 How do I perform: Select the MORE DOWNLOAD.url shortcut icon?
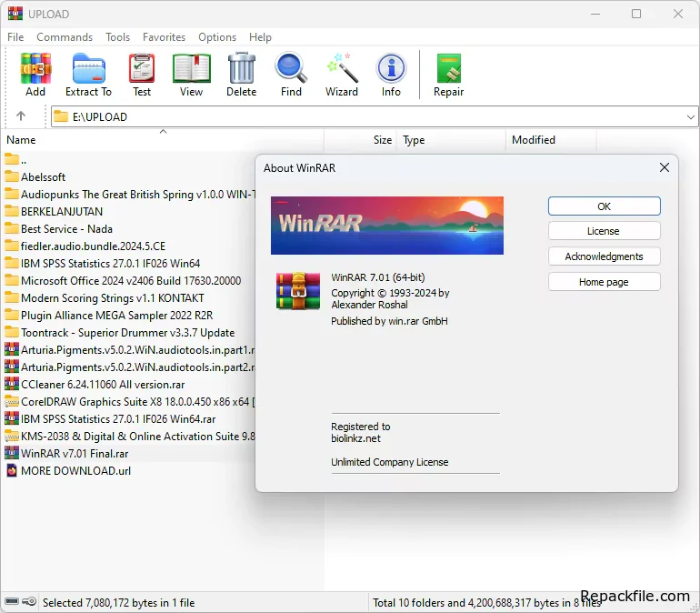coord(12,470)
